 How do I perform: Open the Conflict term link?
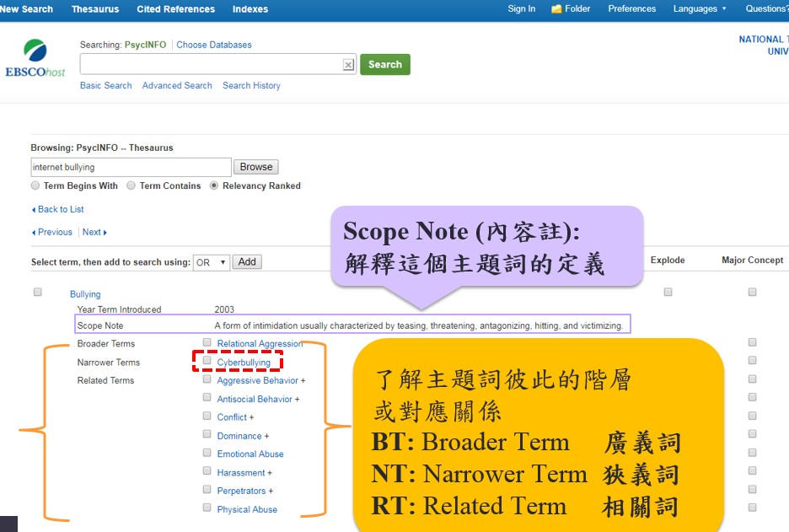[x=232, y=417]
